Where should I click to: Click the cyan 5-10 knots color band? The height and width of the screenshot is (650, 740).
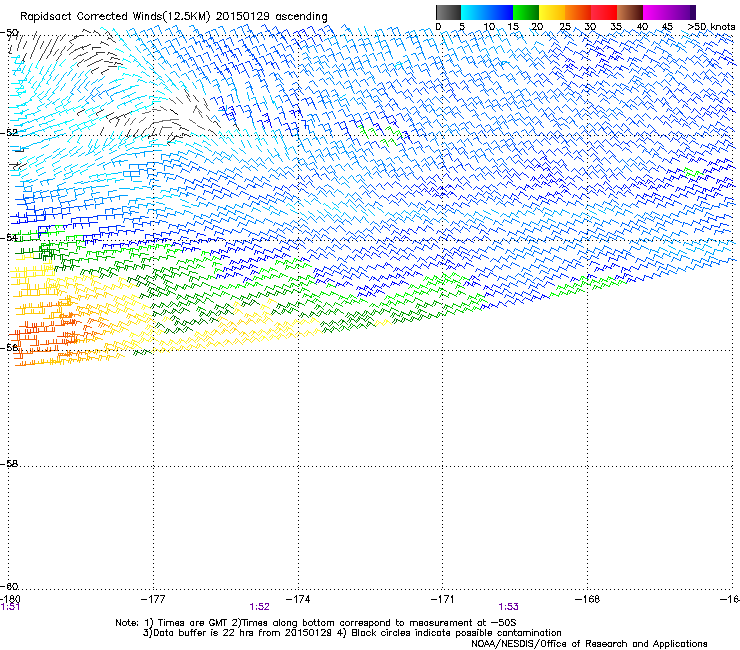point(474,12)
